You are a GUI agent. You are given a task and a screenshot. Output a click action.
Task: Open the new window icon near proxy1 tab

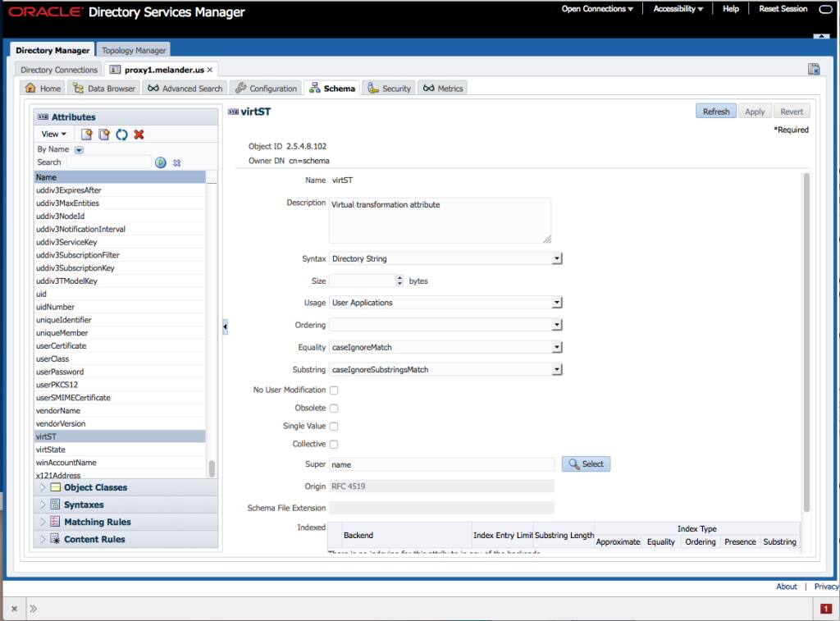click(x=813, y=69)
